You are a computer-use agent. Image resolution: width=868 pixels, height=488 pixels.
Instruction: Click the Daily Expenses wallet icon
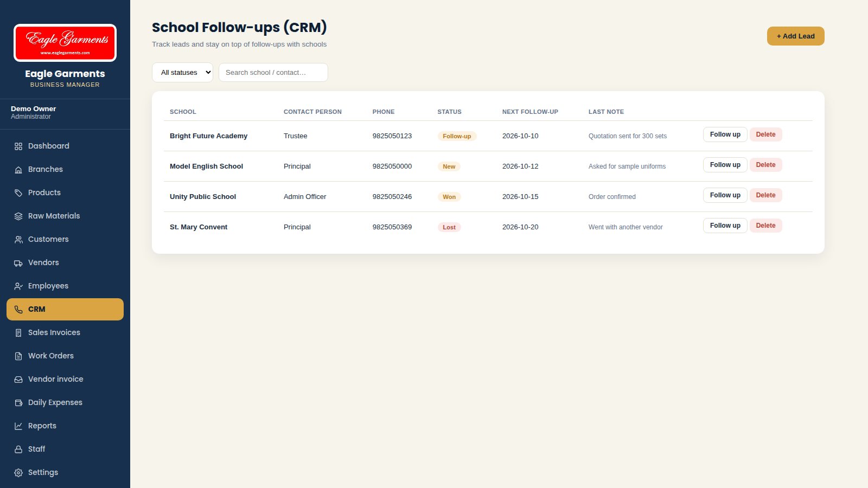(18, 403)
